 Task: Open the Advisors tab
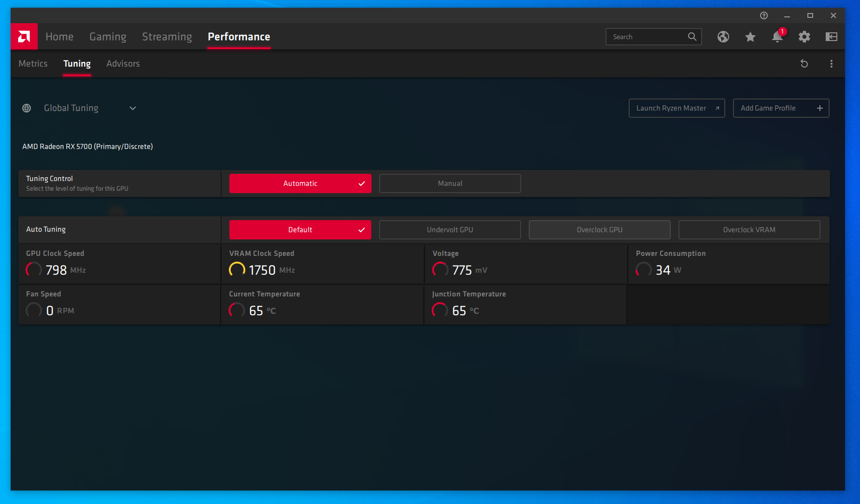(123, 64)
